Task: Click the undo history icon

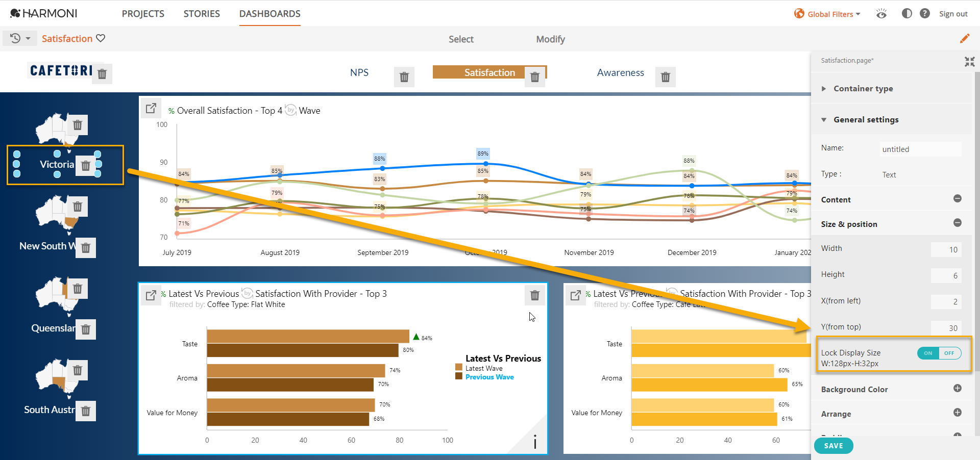Action: pyautogui.click(x=15, y=38)
